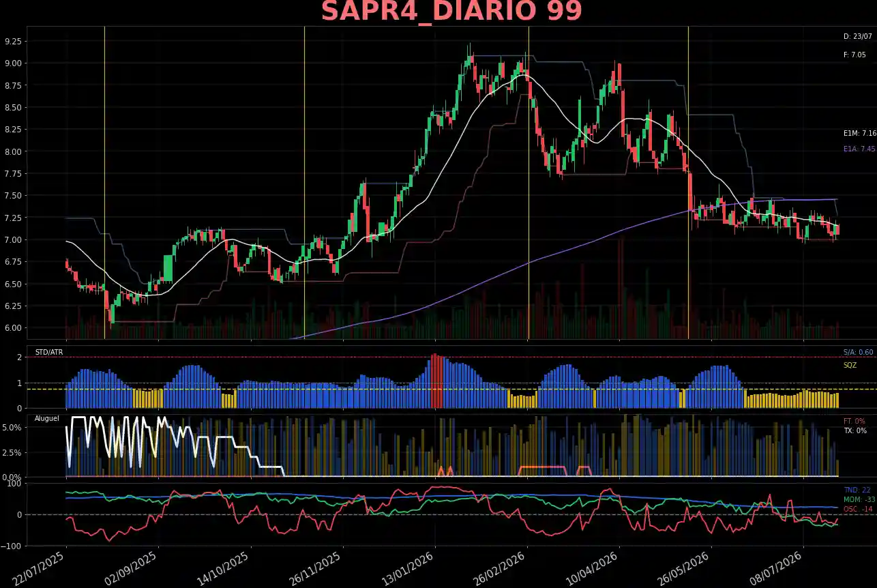Click the last candlestick on the price chart
This screenshot has width=877, height=588.
(837, 230)
